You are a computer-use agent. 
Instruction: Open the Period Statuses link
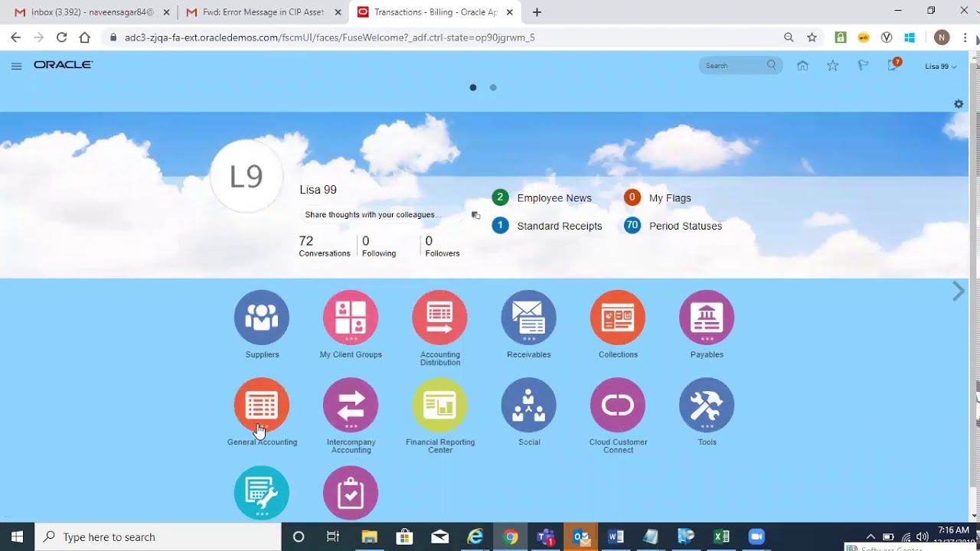point(685,227)
